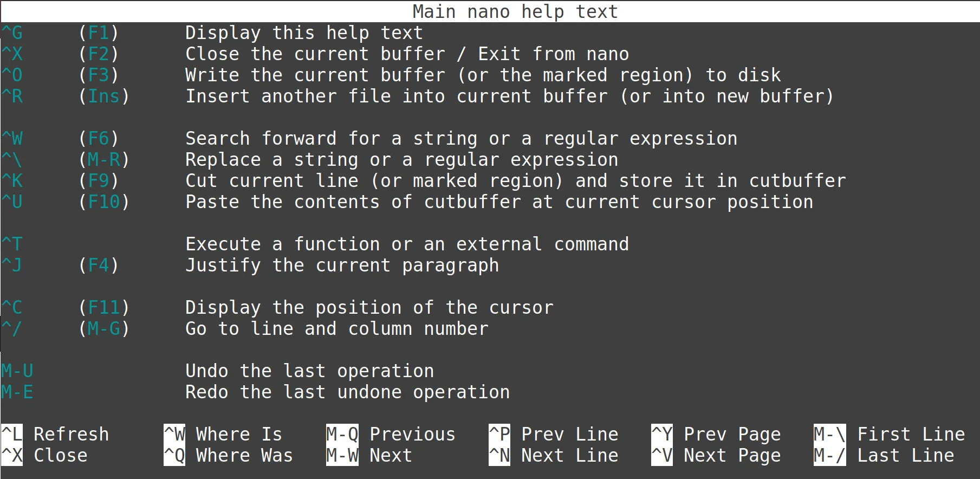Select the ^Q Where Was shortcut
Screen dimensions: 980x479
click(228, 456)
